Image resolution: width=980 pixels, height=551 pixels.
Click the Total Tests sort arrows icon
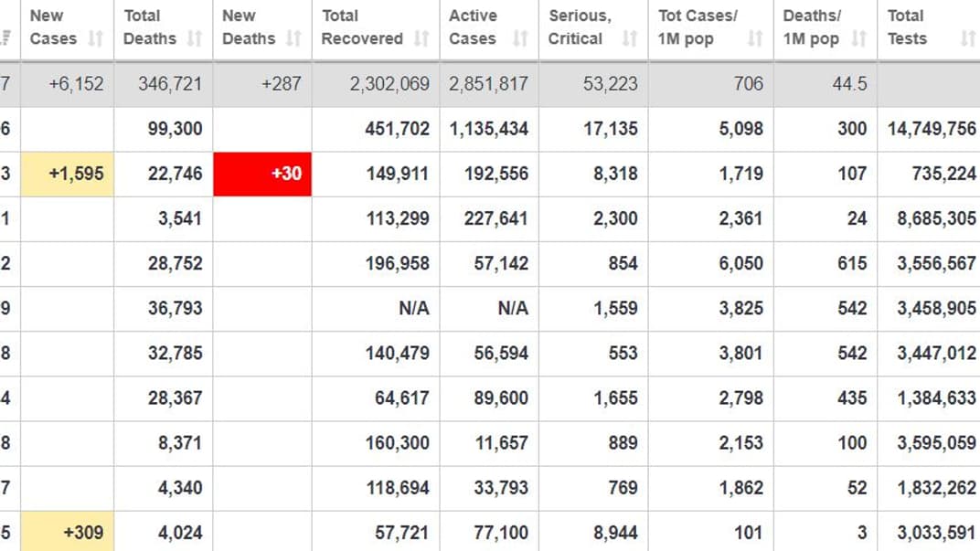coord(968,38)
